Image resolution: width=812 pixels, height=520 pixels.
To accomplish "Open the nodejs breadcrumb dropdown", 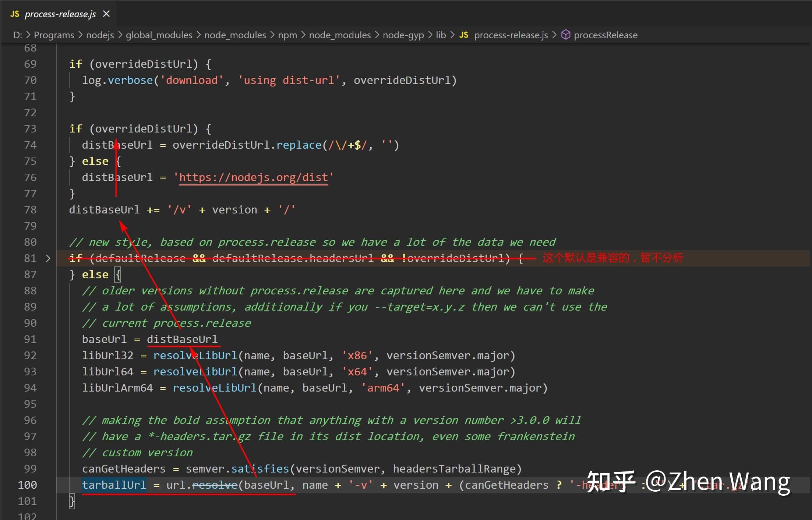I will (99, 35).
